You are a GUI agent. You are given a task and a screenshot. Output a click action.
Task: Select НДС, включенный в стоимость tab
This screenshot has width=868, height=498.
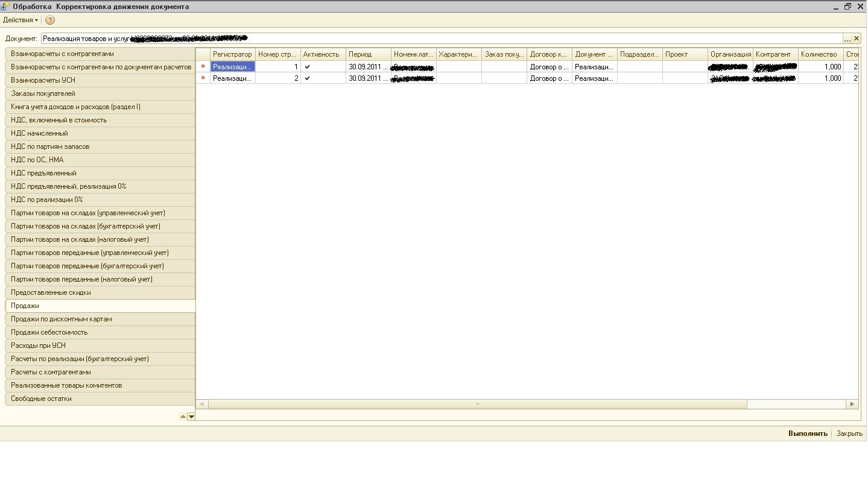point(100,120)
